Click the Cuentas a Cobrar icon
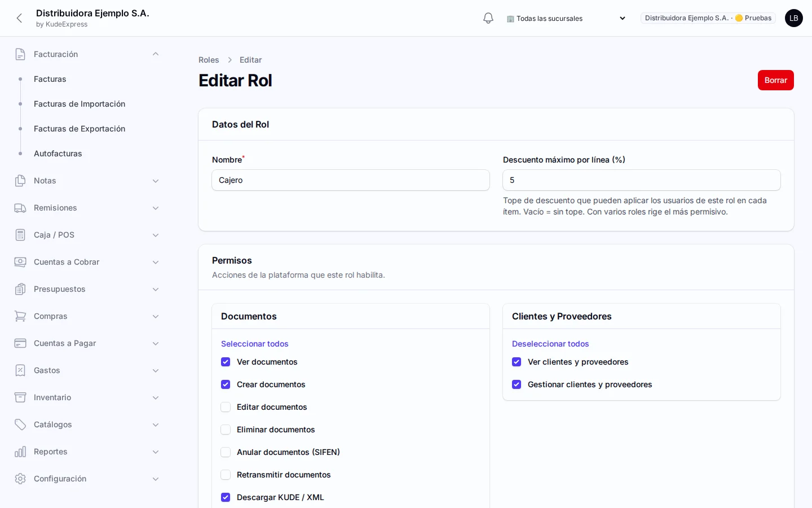Viewport: 812px width, 508px height. [x=20, y=262]
